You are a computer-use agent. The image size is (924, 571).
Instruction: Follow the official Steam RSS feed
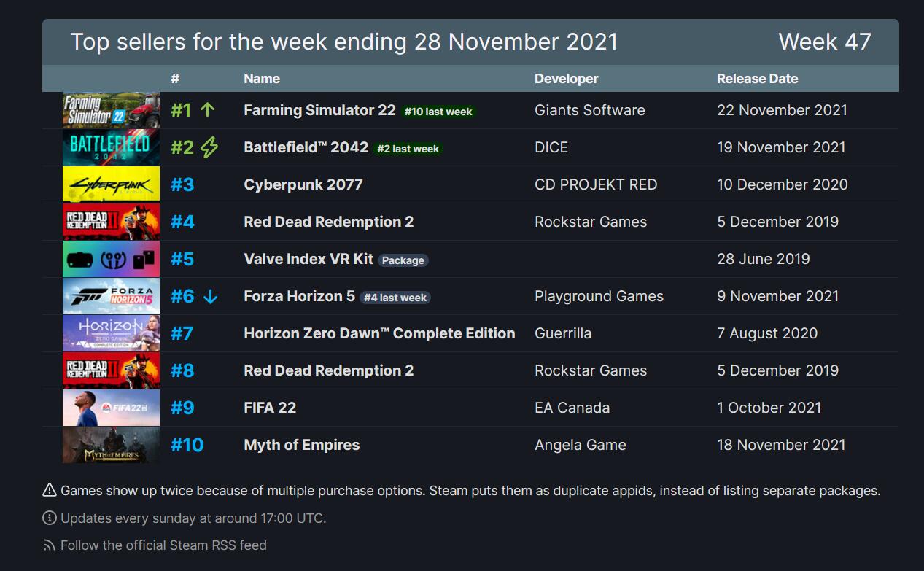163,545
